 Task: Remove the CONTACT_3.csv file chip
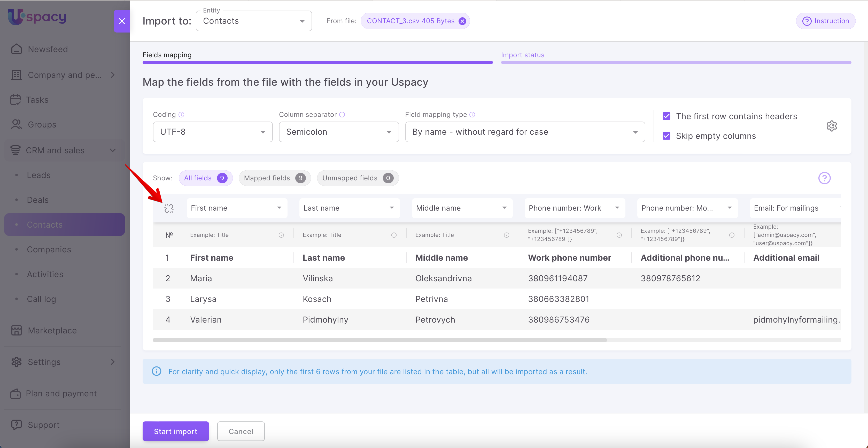(462, 21)
